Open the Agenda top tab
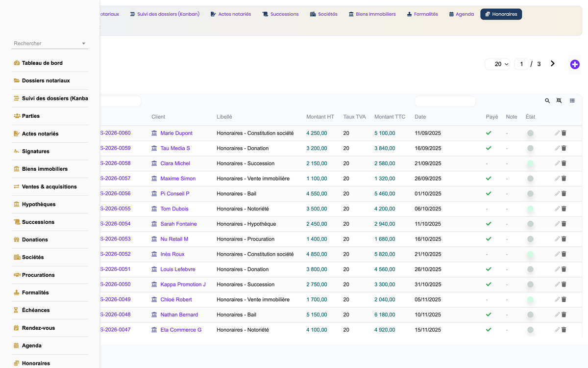Screen dimensions: 588x368 [x=461, y=14]
